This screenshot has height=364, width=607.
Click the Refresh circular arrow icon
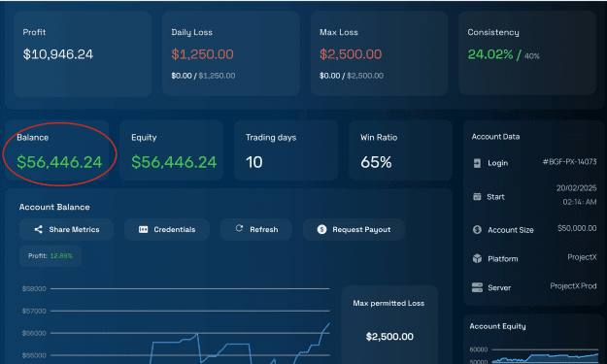pos(239,229)
